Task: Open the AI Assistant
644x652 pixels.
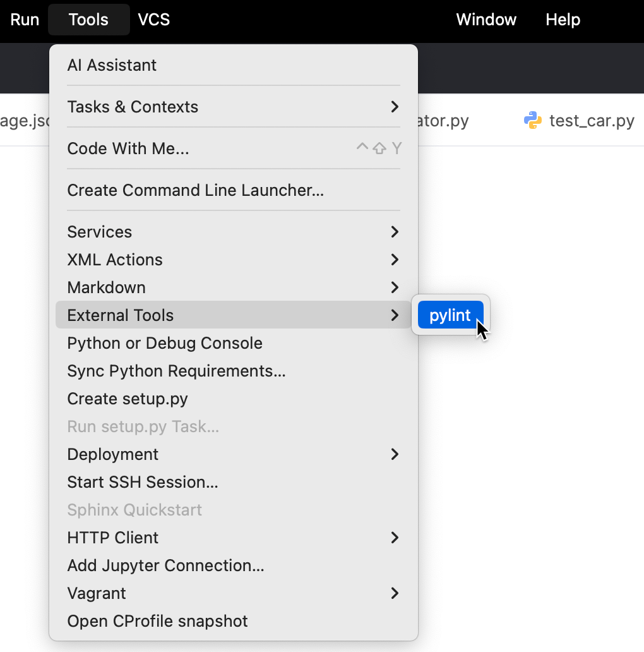Action: [112, 65]
